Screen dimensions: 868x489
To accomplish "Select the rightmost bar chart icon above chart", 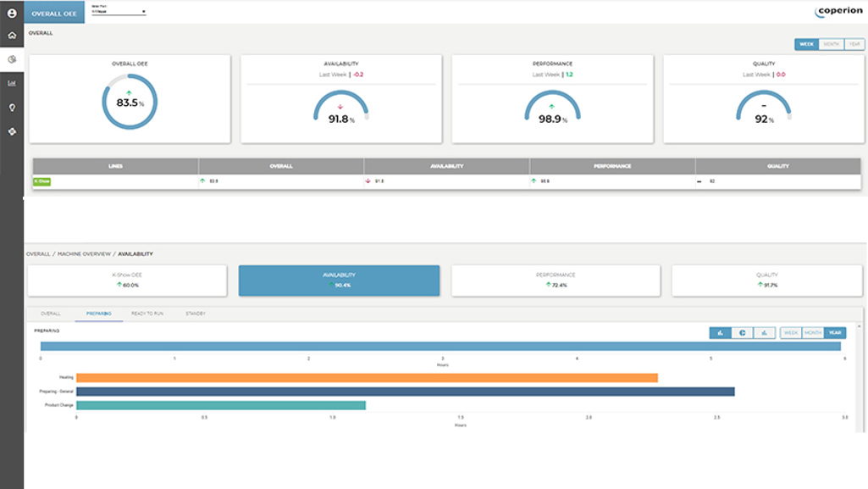I will point(765,332).
